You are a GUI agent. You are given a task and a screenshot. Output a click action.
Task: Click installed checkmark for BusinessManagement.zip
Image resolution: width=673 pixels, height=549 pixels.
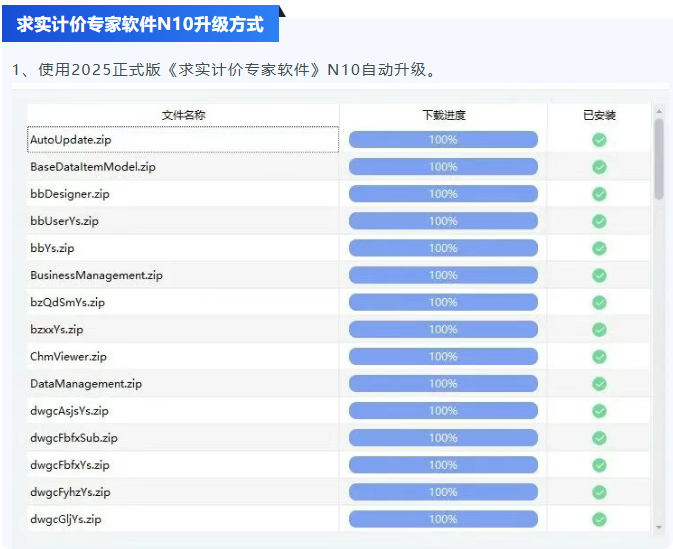[599, 275]
